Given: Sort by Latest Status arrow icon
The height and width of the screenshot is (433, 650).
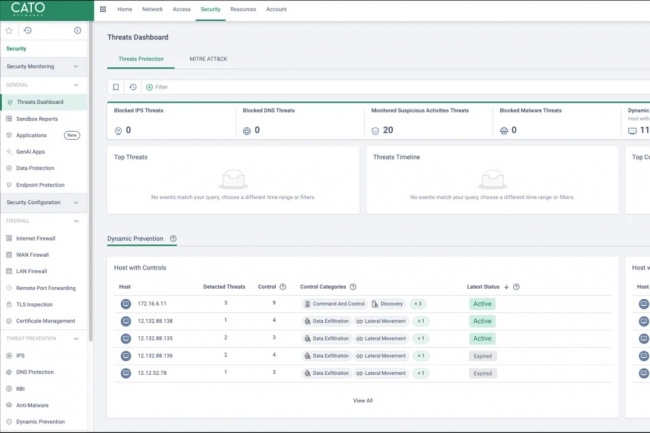Looking at the screenshot, I should [x=506, y=287].
